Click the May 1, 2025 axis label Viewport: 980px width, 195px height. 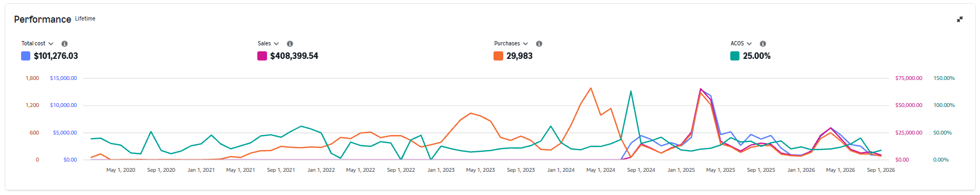point(721,170)
